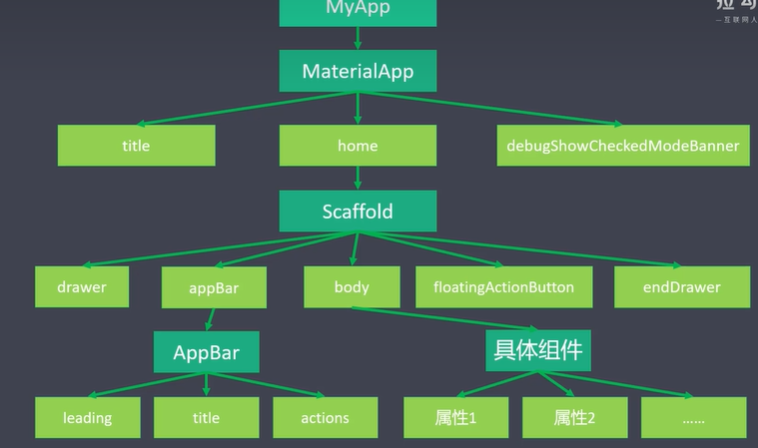Screen dimensions: 758x448
Task: Click the endDrawer property box
Action: coord(680,287)
